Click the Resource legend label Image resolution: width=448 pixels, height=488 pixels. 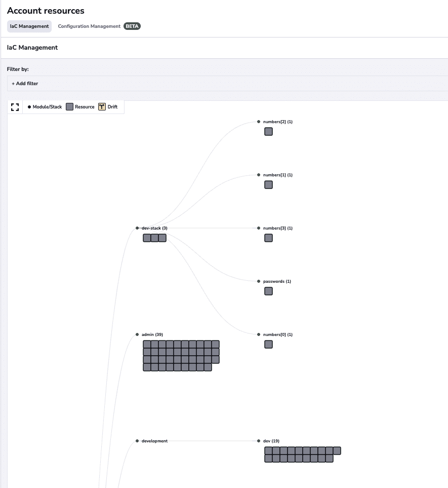(x=85, y=107)
